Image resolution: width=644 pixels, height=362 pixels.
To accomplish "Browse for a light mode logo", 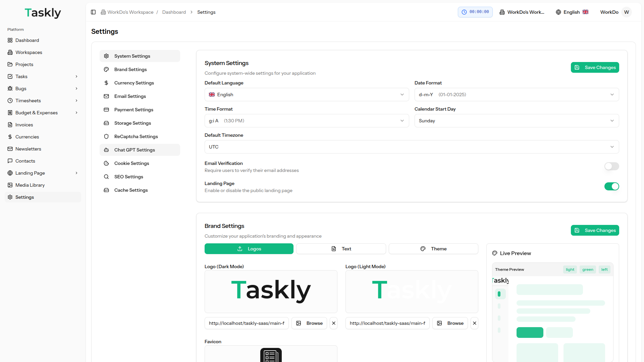I will [x=450, y=323].
